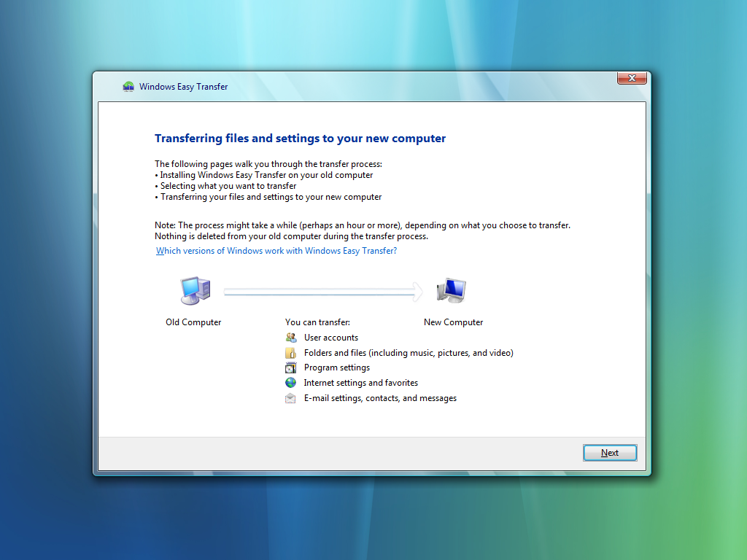Click the 'Windows Easy Transfer' window title text
The height and width of the screenshot is (560, 747).
coord(183,87)
